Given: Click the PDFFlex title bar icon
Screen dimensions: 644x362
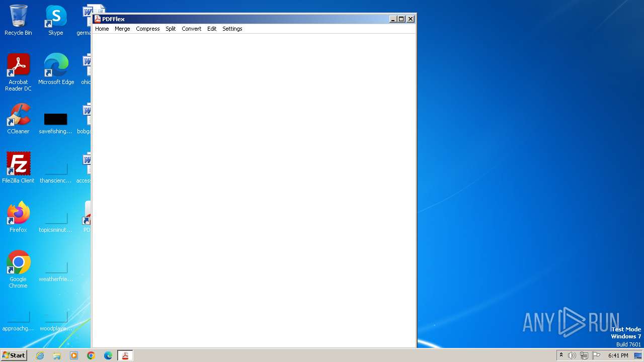Looking at the screenshot, I should 98,19.
